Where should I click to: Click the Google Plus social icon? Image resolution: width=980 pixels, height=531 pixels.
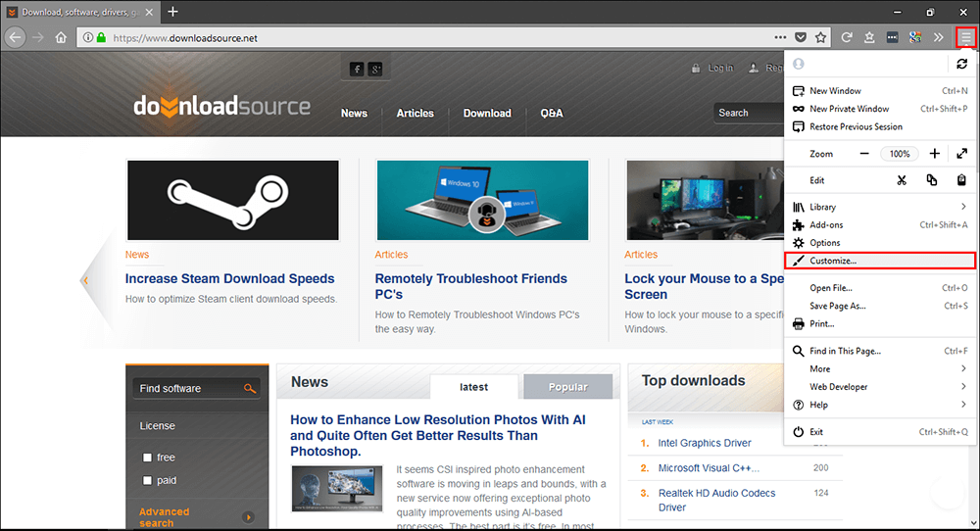coord(375,70)
